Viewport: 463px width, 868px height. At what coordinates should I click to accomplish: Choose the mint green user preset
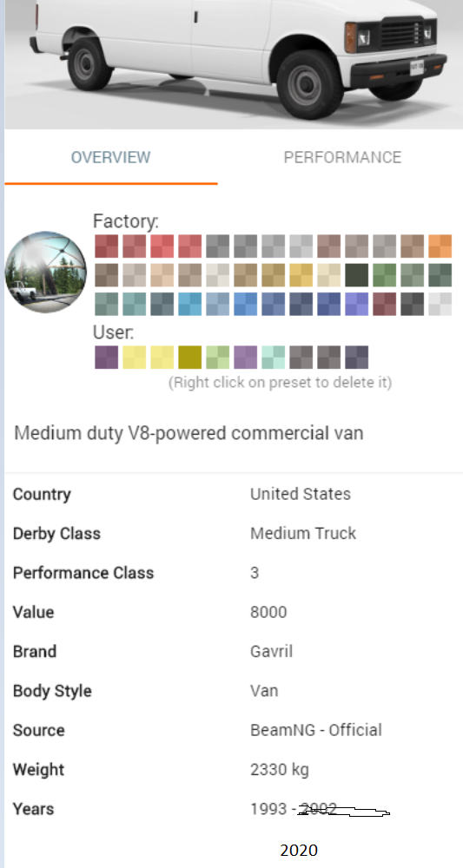[273, 357]
